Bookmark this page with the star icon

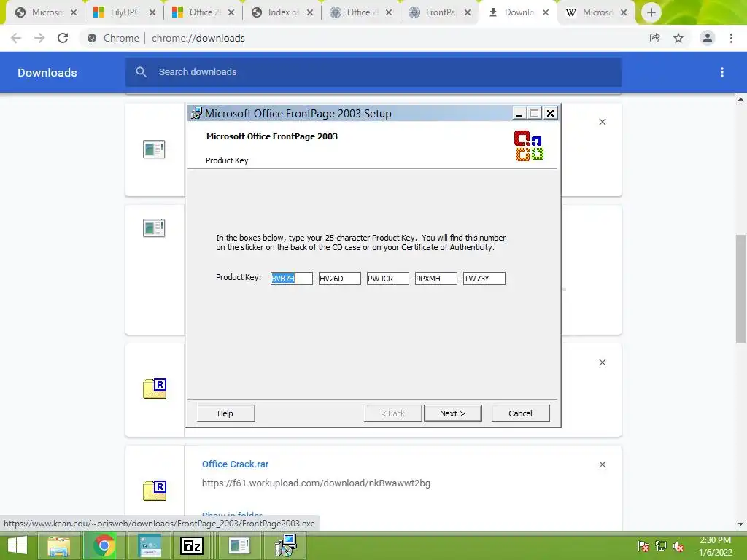[x=678, y=38]
